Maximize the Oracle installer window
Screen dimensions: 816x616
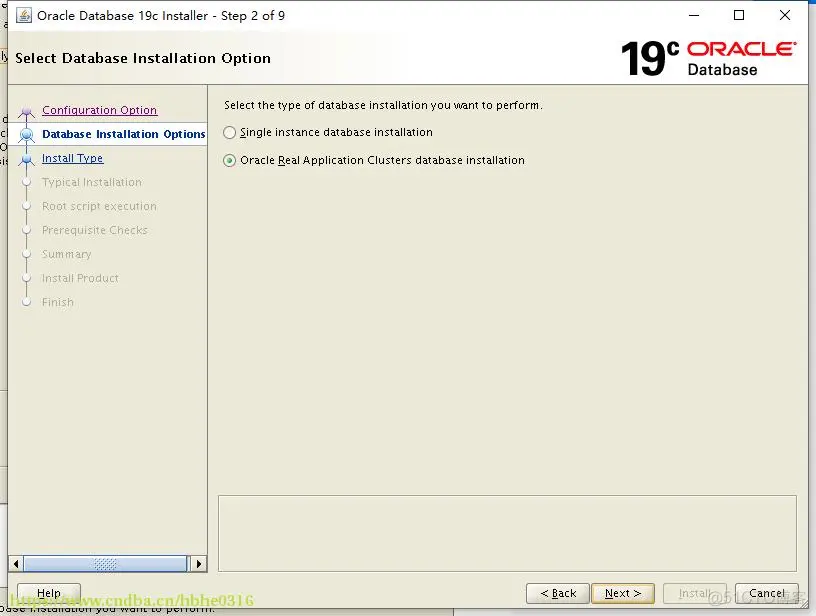click(x=739, y=16)
